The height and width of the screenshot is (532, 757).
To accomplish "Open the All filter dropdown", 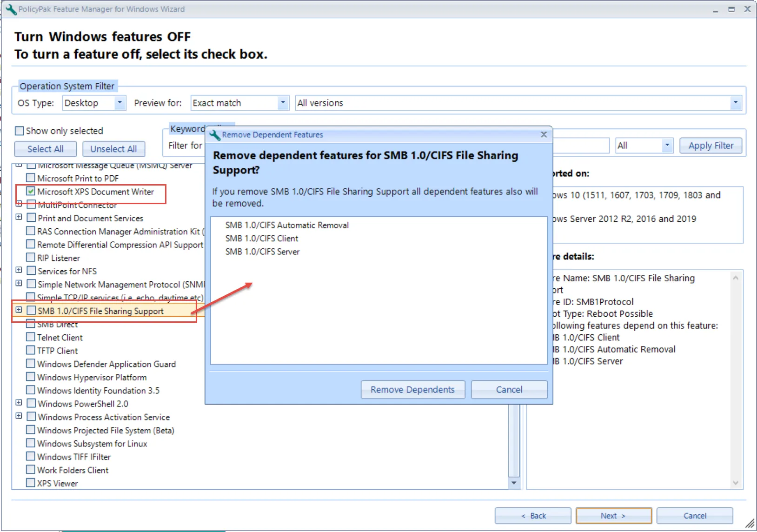I will pyautogui.click(x=667, y=146).
